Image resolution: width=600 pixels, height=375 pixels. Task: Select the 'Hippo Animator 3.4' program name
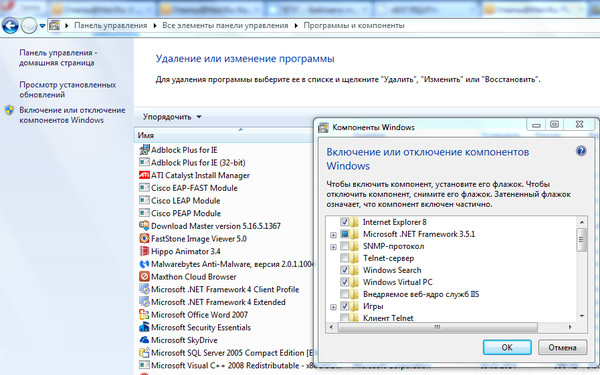[186, 251]
